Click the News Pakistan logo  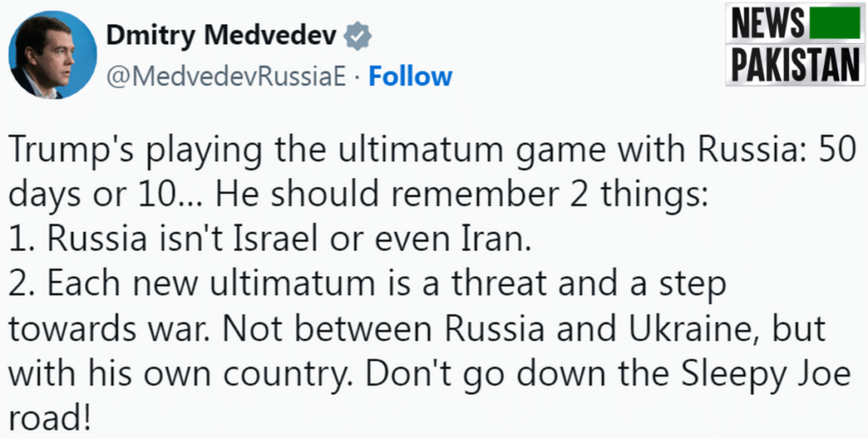click(795, 44)
